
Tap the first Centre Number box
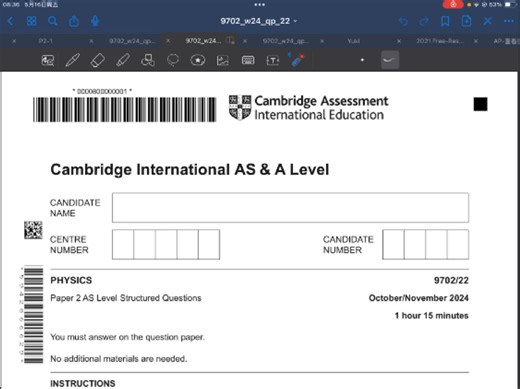(x=123, y=244)
